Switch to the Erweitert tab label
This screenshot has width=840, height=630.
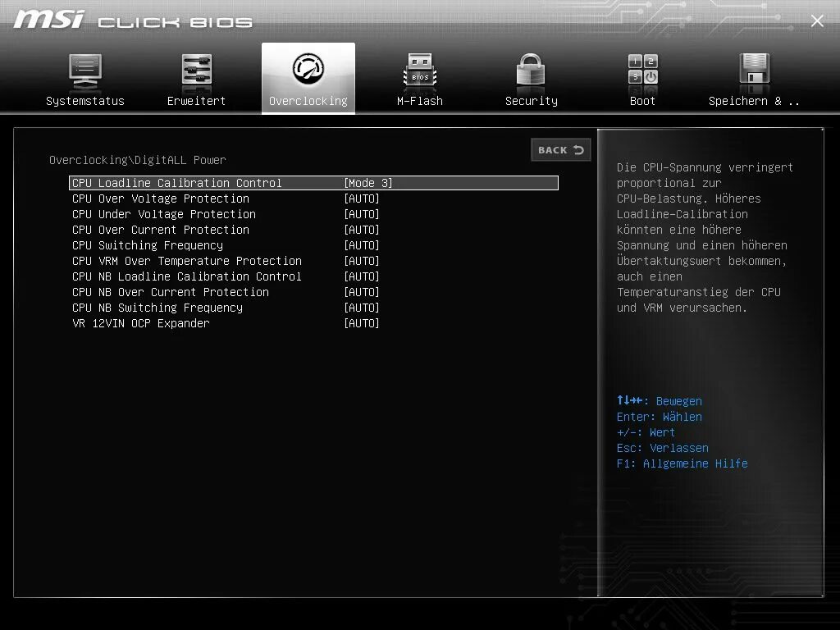click(x=197, y=101)
